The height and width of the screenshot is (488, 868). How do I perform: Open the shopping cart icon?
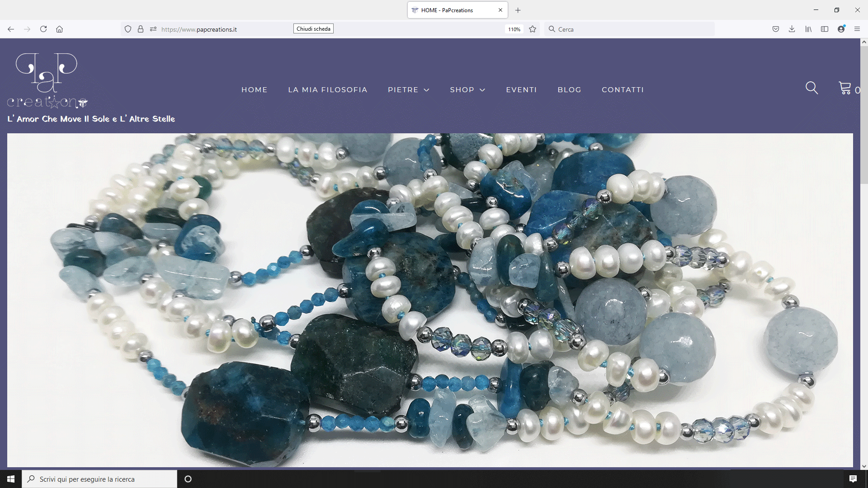[x=844, y=88]
